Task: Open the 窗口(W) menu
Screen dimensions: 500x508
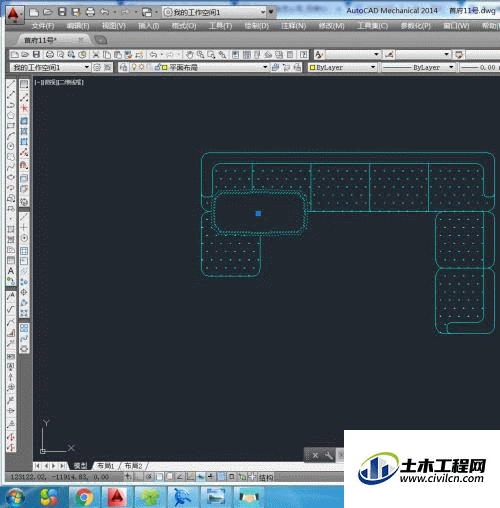Action: [x=456, y=26]
